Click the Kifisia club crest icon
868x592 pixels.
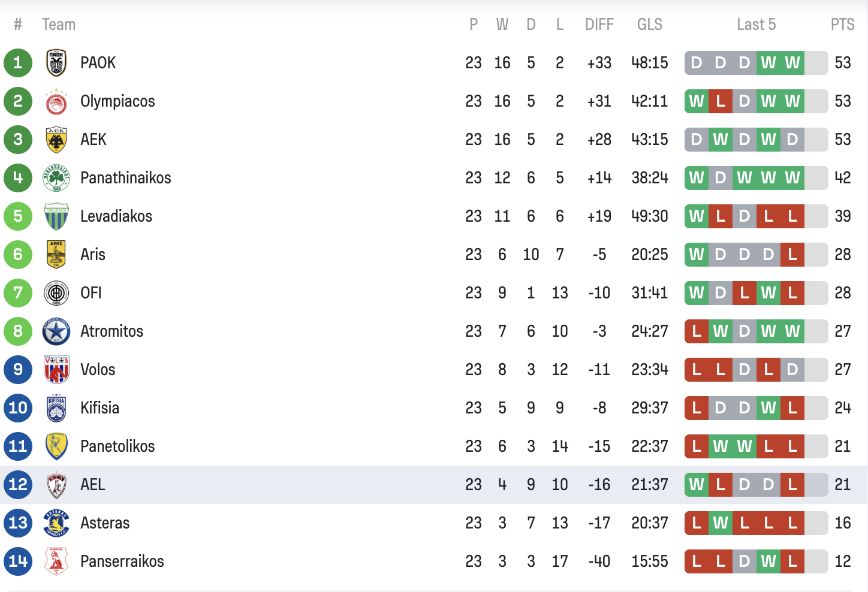coord(56,408)
